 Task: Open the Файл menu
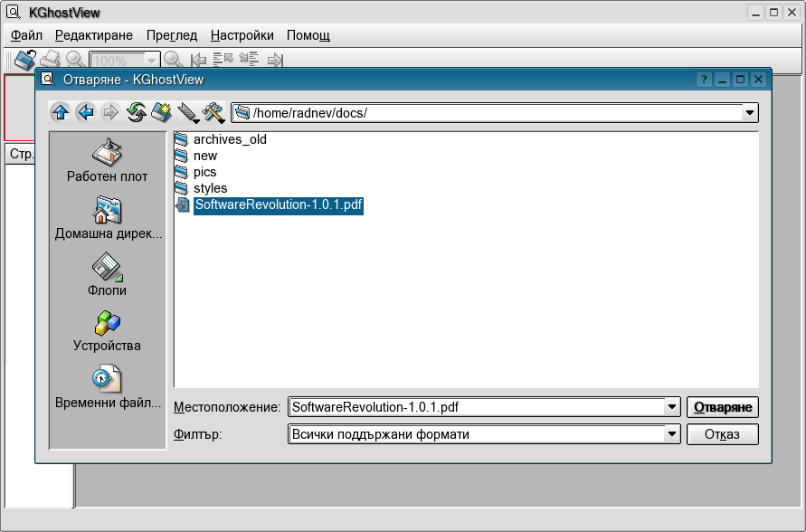coord(26,35)
